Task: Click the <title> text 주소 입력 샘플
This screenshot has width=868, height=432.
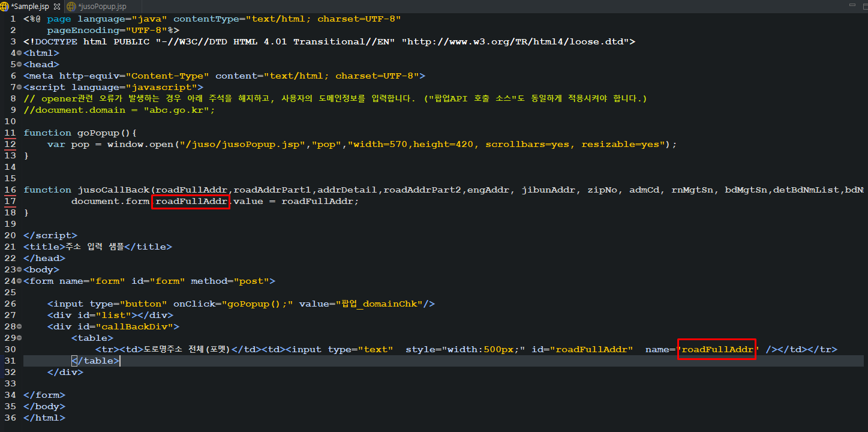Action: tap(94, 247)
